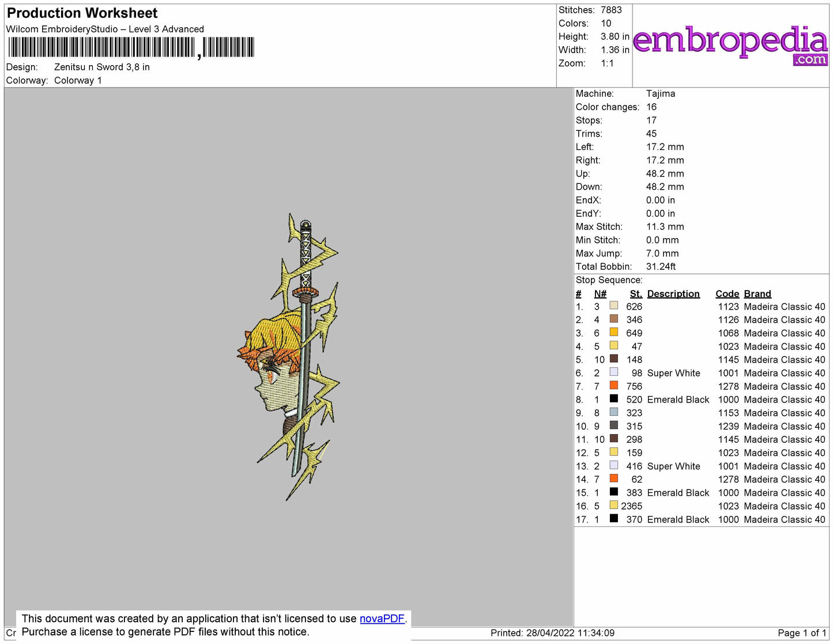The height and width of the screenshot is (644, 833).
Task: Choose the black swatch for stop 8
Action: pyautogui.click(x=614, y=398)
